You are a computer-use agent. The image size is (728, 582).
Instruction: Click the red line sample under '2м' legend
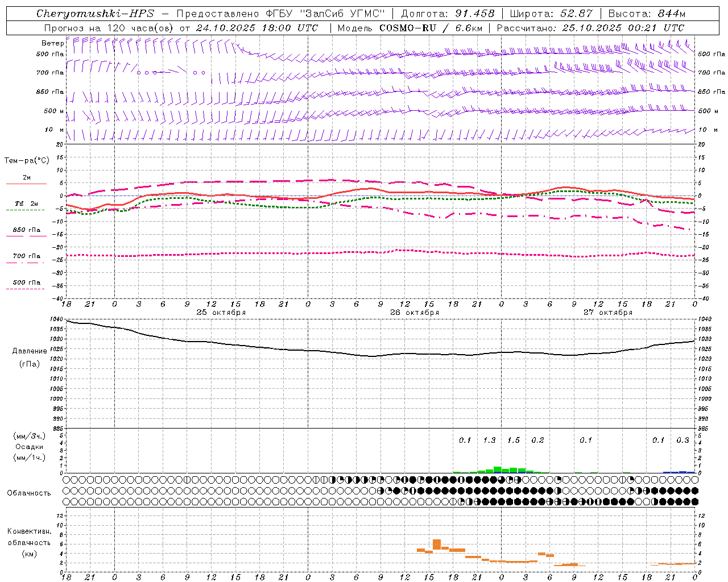(x=26, y=184)
